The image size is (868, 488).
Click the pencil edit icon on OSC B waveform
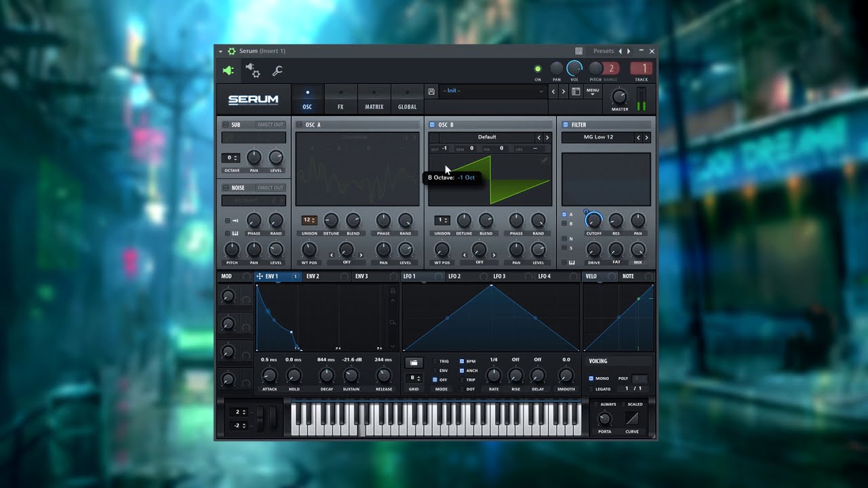pos(544,161)
